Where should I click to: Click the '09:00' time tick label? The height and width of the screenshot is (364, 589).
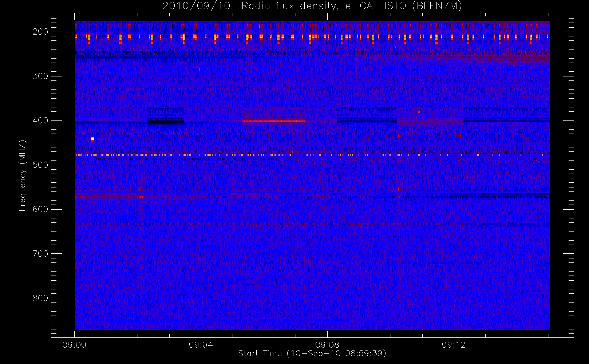[74, 345]
